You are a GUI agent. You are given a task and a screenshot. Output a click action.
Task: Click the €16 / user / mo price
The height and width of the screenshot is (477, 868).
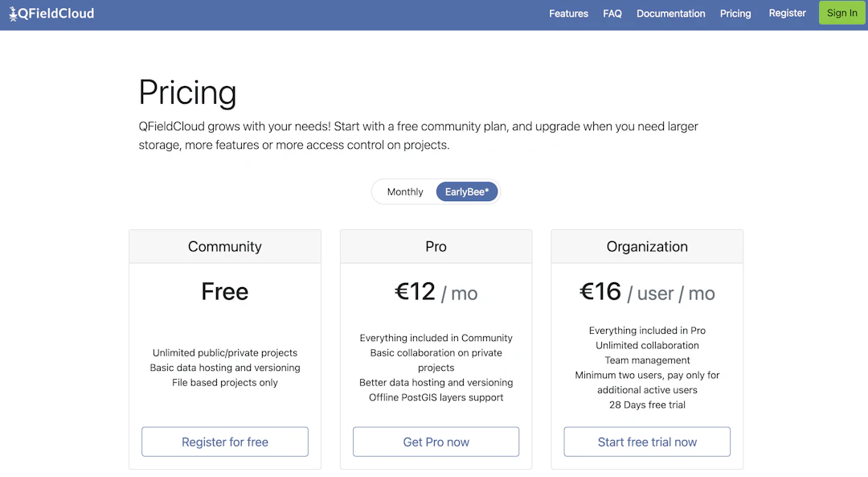[x=647, y=292]
